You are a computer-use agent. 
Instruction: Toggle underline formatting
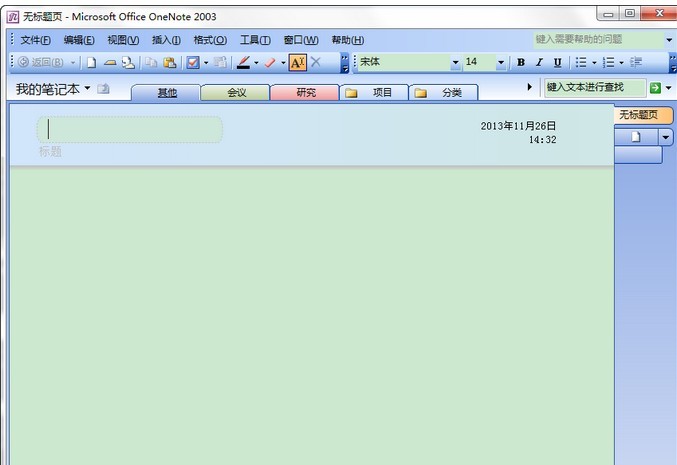tap(557, 63)
